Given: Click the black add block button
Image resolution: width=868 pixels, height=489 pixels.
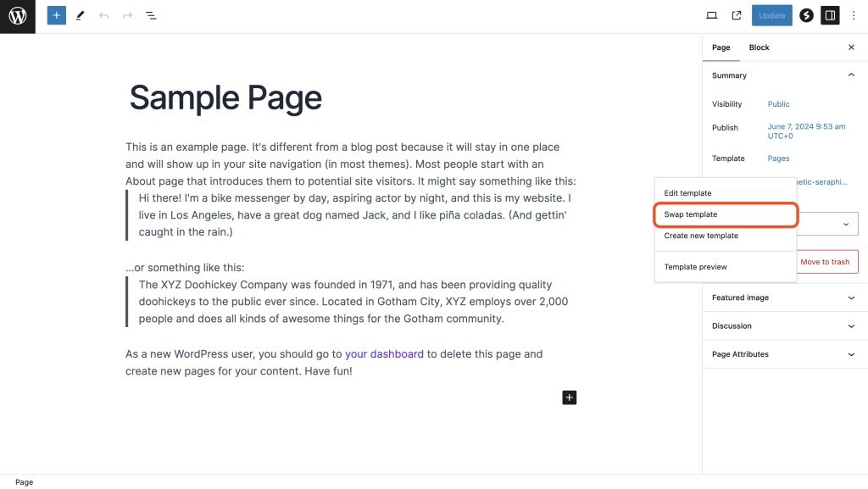Looking at the screenshot, I should click(x=570, y=397).
